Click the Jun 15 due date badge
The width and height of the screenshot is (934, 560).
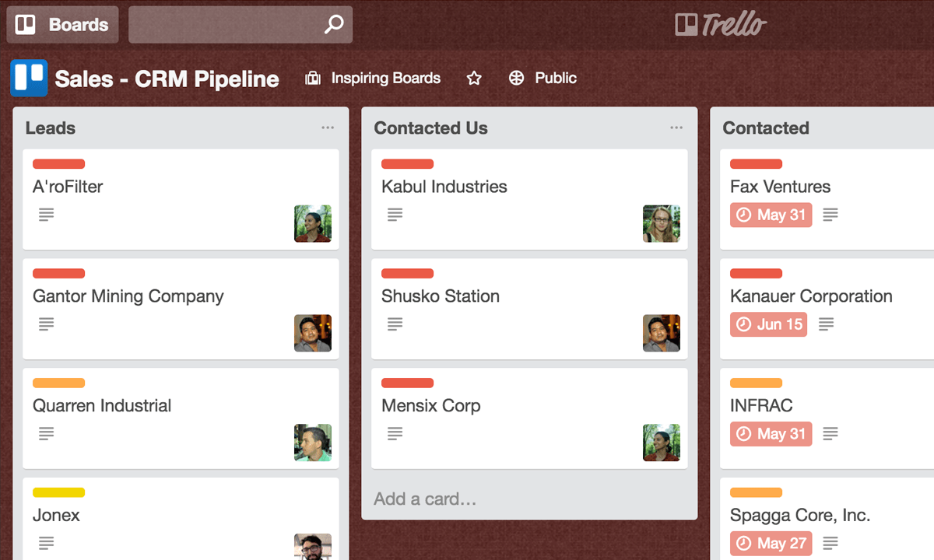click(x=769, y=324)
